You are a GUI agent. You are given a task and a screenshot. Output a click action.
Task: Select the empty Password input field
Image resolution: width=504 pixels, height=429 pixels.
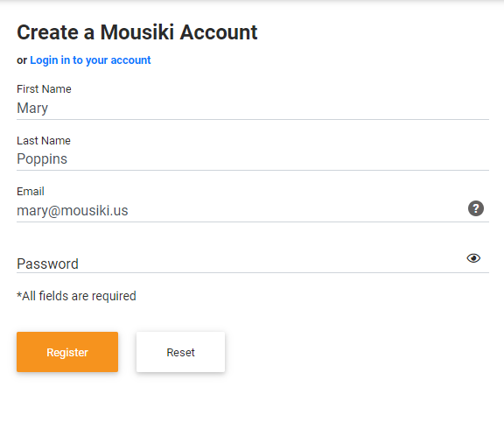[241, 262]
